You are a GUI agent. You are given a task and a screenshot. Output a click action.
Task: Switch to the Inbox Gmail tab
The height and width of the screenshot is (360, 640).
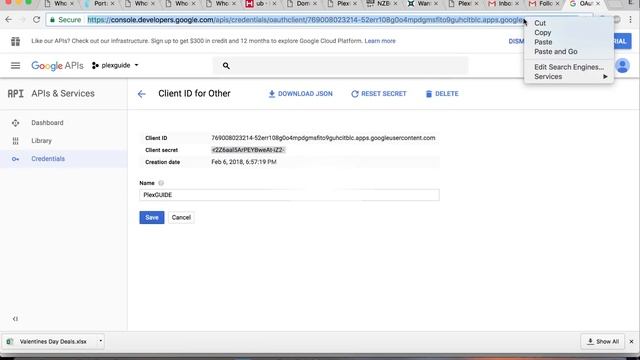(x=503, y=4)
